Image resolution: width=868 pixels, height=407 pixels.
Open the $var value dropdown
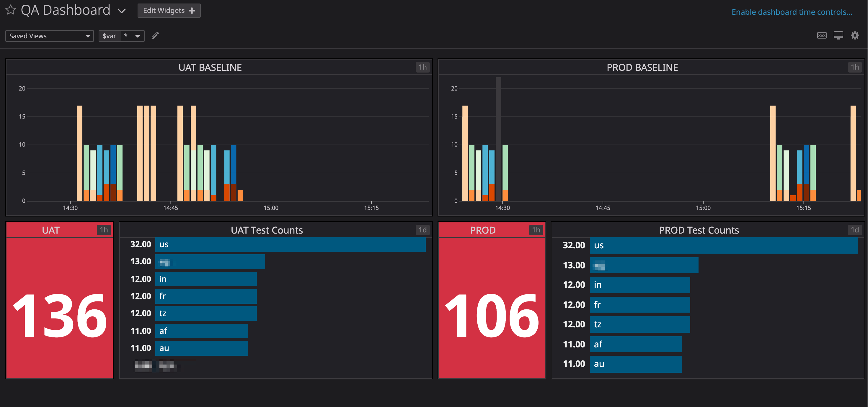pyautogui.click(x=132, y=36)
